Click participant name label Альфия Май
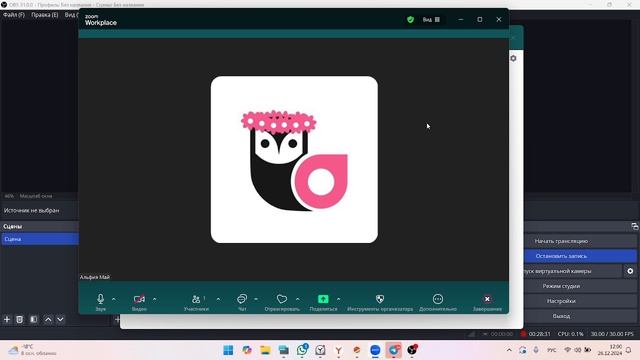The image size is (640, 360). 95,277
